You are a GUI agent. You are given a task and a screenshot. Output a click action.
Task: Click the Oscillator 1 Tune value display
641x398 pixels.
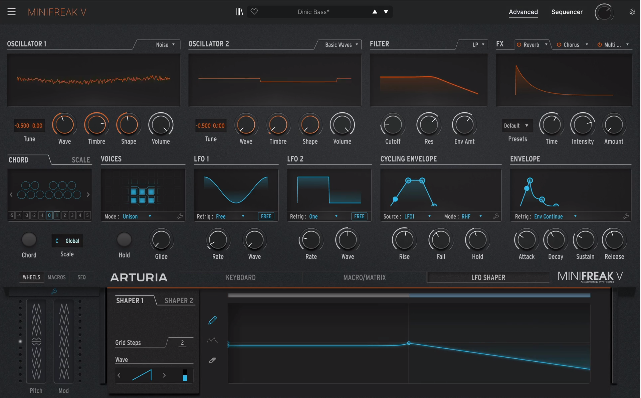[x=29, y=125]
